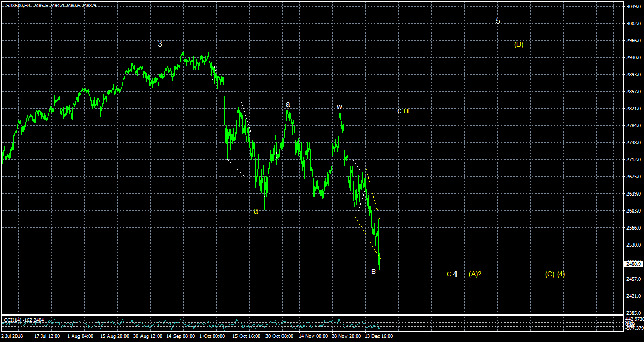The width and height of the screenshot is (644, 342).
Task: Click the yellow "B" label next to white c
Action: coord(406,111)
